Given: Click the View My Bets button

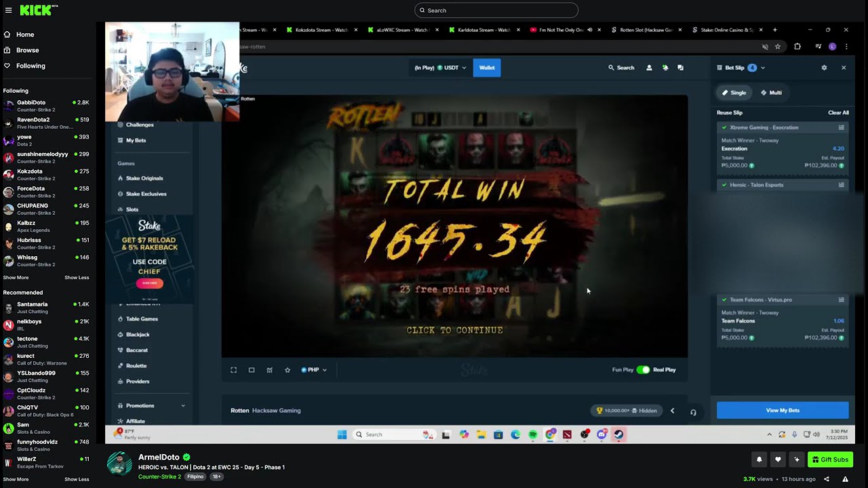Looking at the screenshot, I should click(783, 410).
